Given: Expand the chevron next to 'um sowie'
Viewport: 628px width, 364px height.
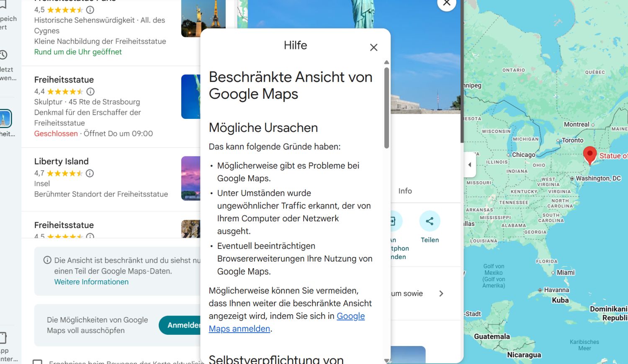Looking at the screenshot, I should click(x=441, y=294).
